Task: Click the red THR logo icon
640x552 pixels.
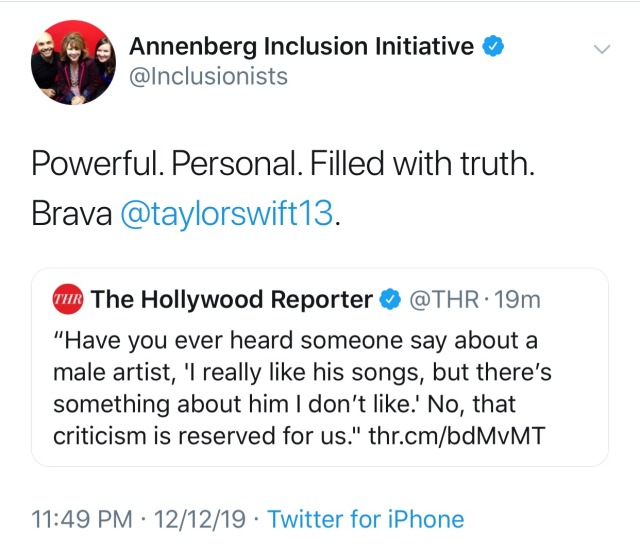Action: click(68, 298)
